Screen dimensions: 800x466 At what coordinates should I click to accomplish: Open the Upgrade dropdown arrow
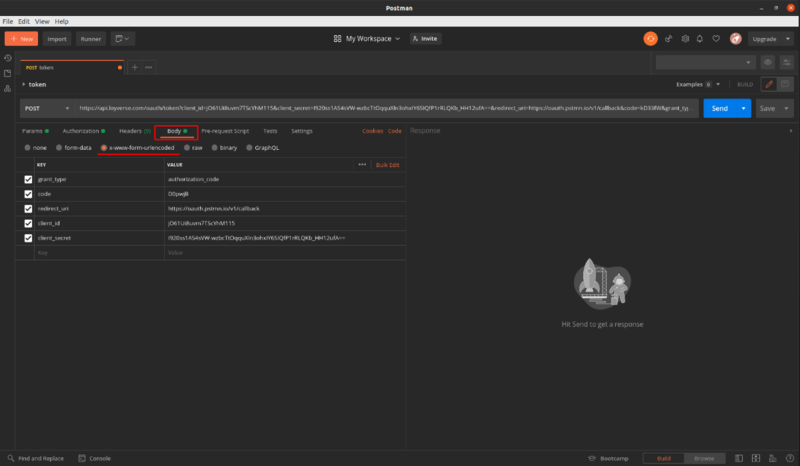pos(787,39)
